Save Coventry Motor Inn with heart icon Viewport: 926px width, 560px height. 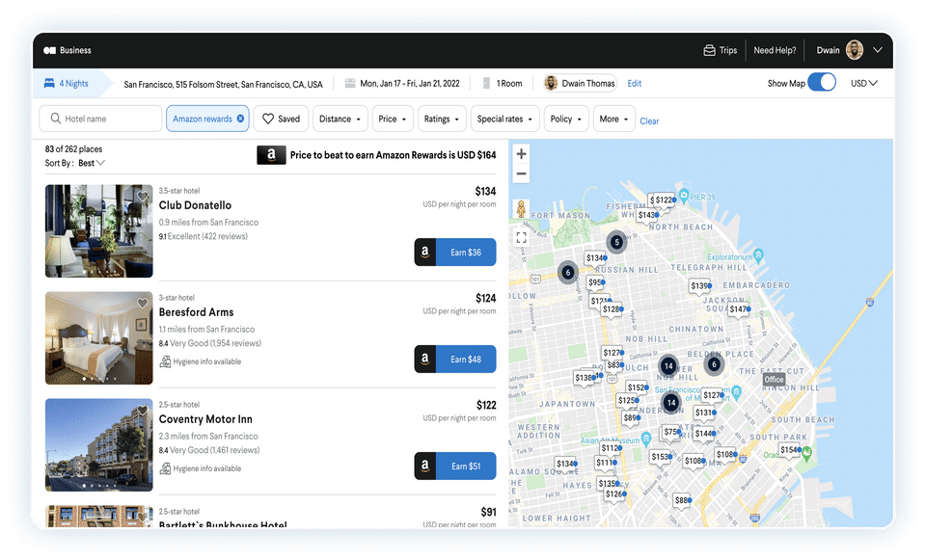click(143, 410)
